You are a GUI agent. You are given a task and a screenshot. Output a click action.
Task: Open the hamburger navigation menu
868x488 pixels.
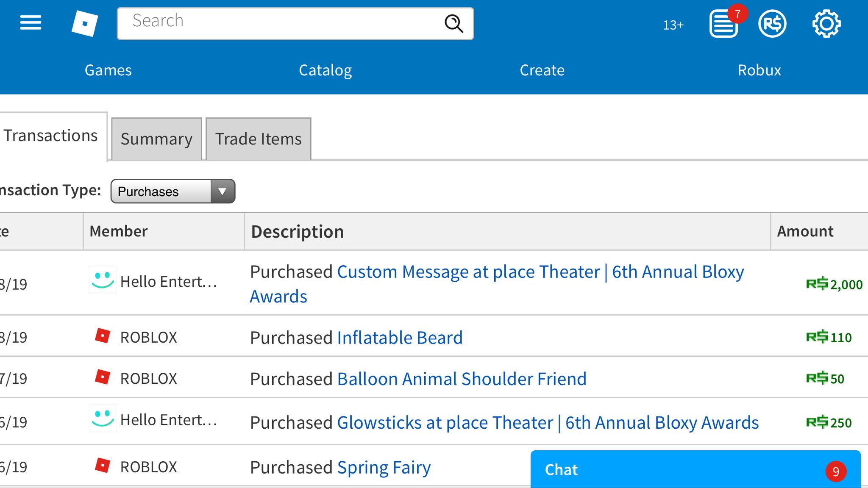(31, 23)
